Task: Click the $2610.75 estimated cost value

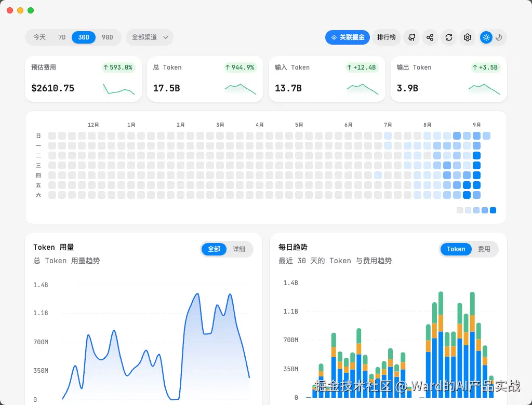Action: pyautogui.click(x=52, y=88)
